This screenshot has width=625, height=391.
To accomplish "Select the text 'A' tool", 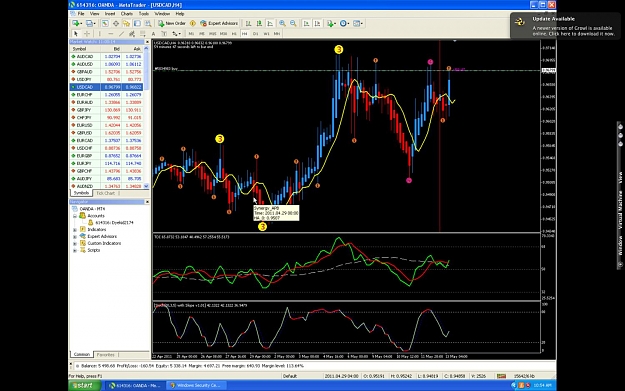I will pyautogui.click(x=153, y=34).
